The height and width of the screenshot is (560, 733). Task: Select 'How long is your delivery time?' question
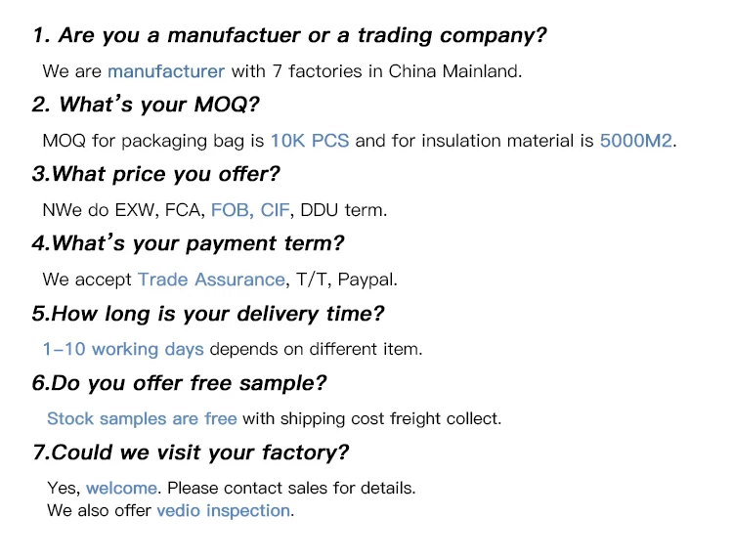207,314
